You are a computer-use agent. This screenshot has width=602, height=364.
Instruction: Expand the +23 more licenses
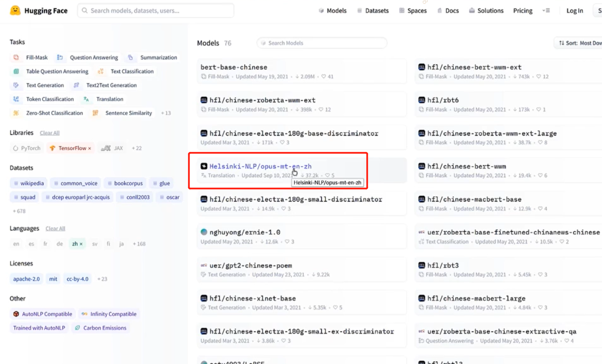102,279
